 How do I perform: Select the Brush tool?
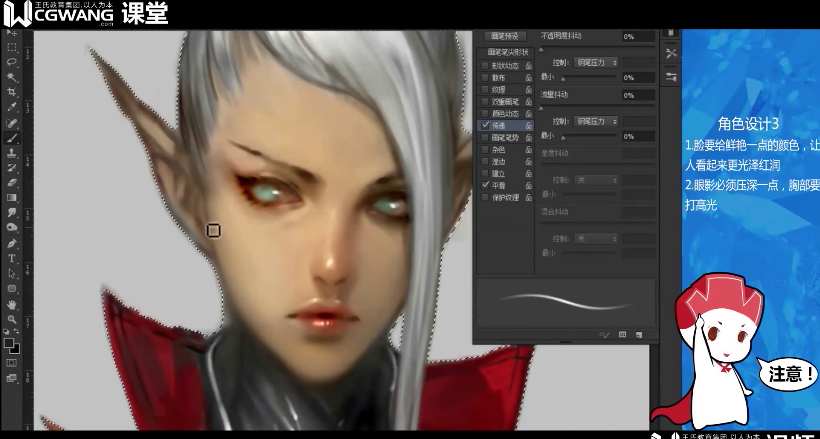[x=12, y=138]
